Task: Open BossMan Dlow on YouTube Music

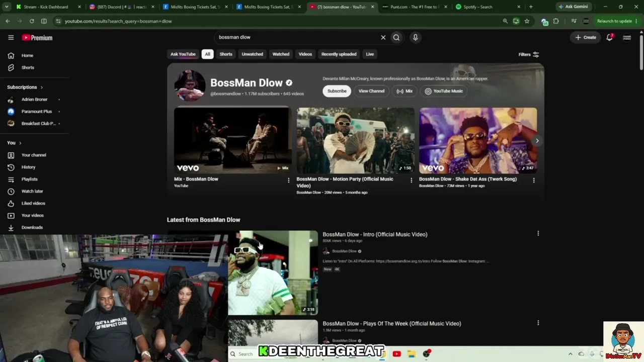Action: 444,91
